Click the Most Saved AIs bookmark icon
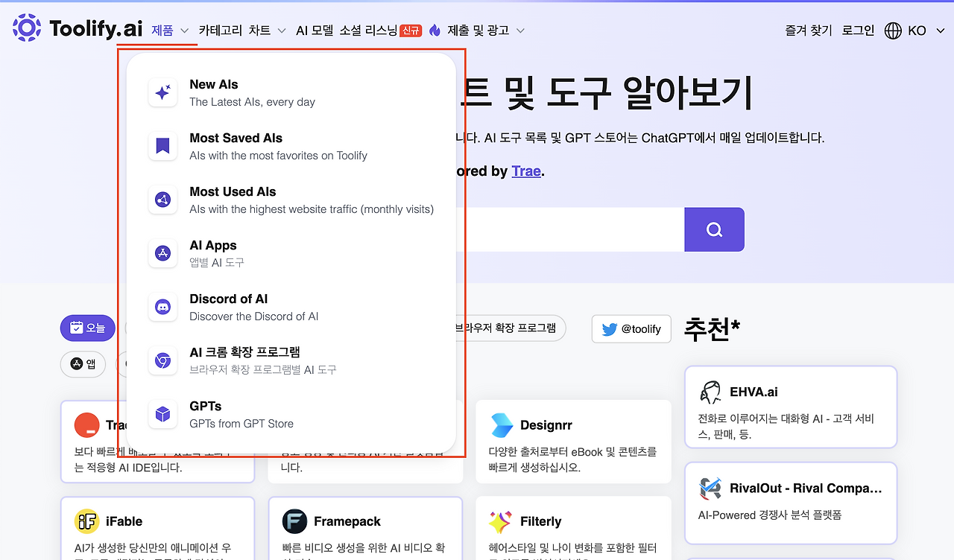This screenshot has height=560, width=954. [162, 146]
